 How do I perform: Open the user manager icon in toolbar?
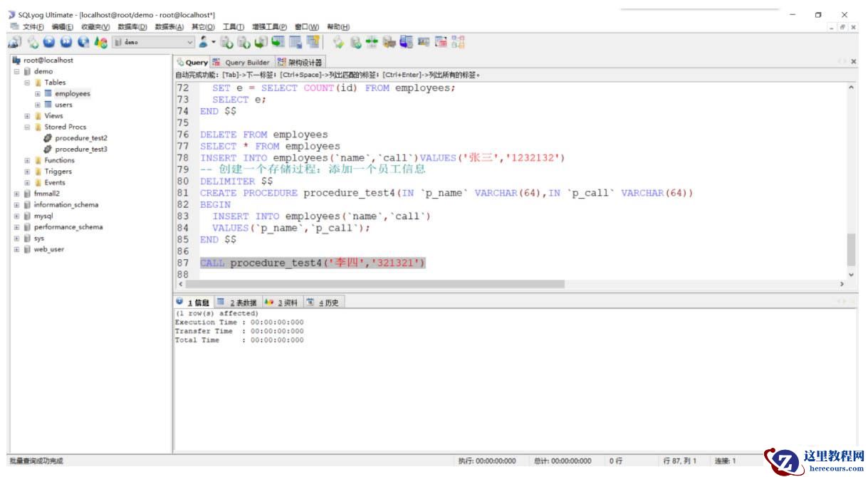(203, 43)
